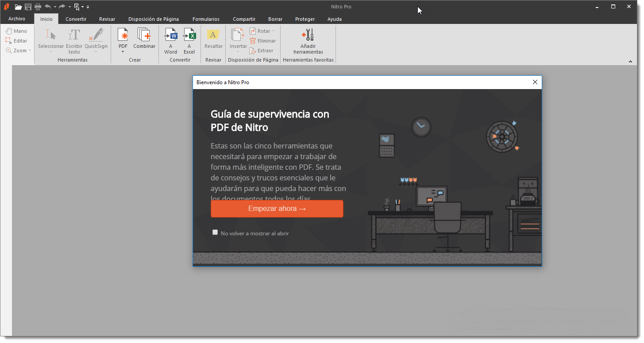The width and height of the screenshot is (644, 343).
Task: Convert to Excel with A Excel icon
Action: 189,41
